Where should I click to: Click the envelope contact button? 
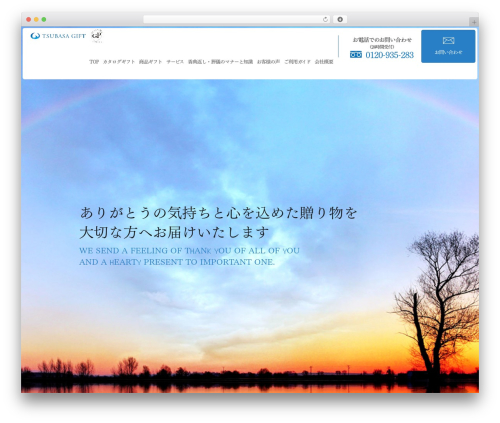[x=448, y=46]
